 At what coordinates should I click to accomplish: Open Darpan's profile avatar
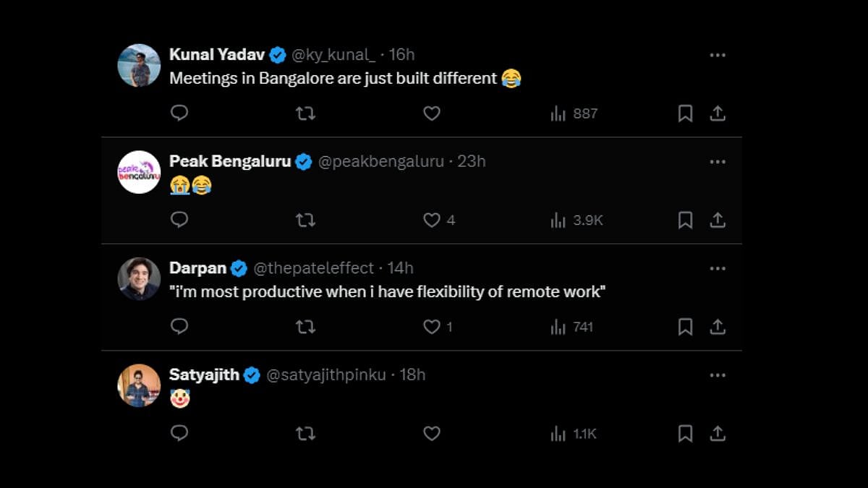coord(139,278)
